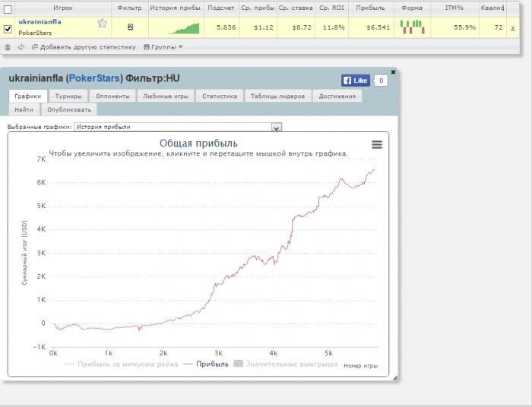Click the trash delete icon below the table
Screen dimensions: 532x407
(x=8, y=47)
